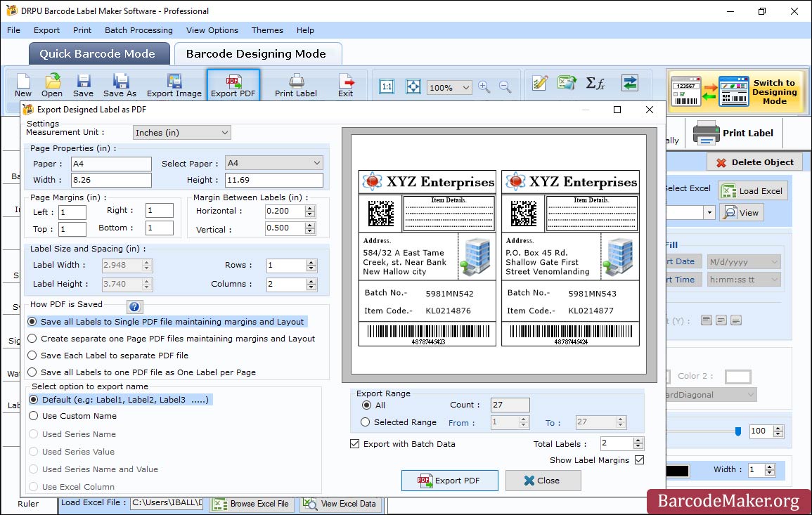The height and width of the screenshot is (515, 812).
Task: Click the zoom out magnifier icon
Action: [x=505, y=86]
